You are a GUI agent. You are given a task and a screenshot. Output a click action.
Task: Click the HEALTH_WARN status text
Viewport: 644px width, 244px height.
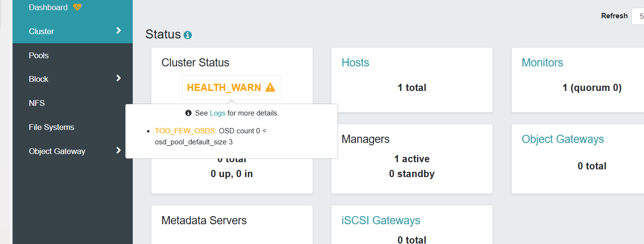224,88
